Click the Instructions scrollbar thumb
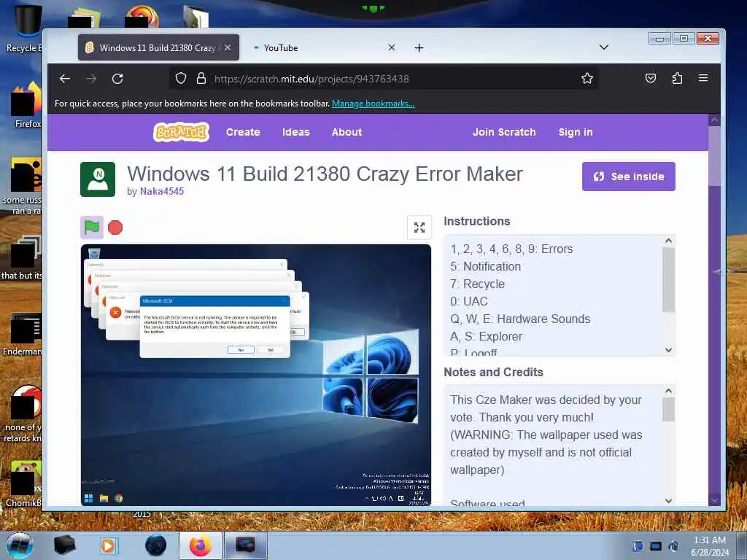This screenshot has width=747, height=560. pyautogui.click(x=668, y=279)
